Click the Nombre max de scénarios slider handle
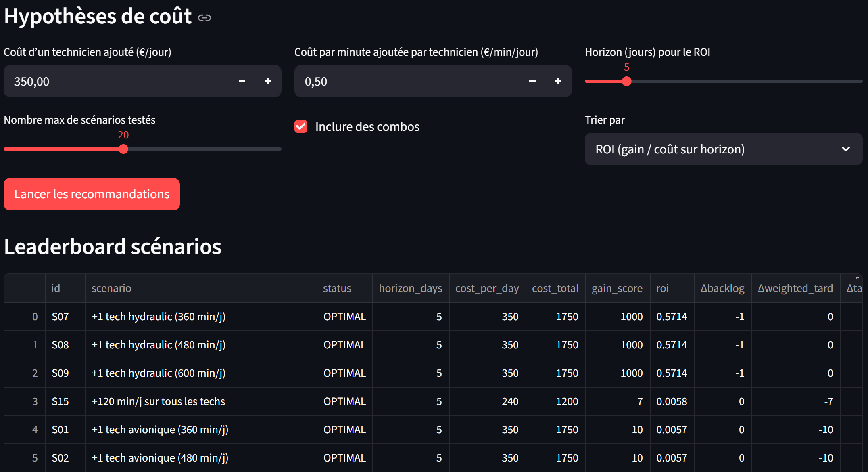Viewport: 868px width, 472px height. coord(123,149)
